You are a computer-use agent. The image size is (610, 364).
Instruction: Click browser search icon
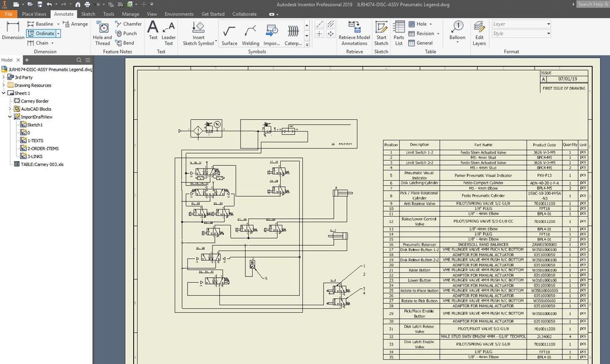[x=79, y=60]
